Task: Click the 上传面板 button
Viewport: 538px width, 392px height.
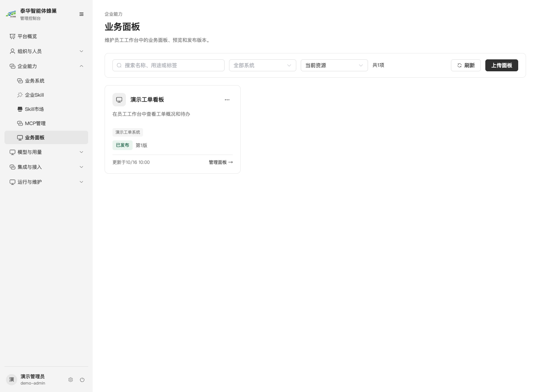Action: (502, 65)
